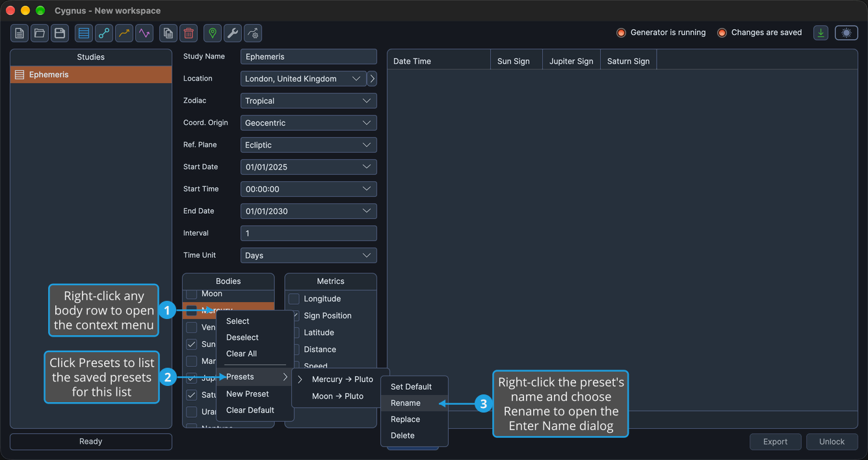Uncheck the Sun body checkbox
Screen dimensions: 868x460
(x=192, y=344)
